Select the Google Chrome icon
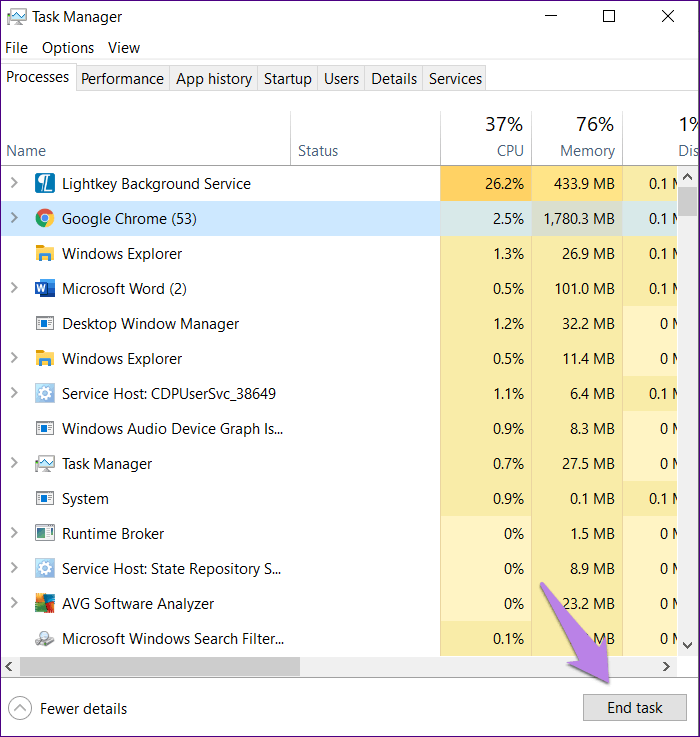This screenshot has width=700, height=737. pos(45,219)
